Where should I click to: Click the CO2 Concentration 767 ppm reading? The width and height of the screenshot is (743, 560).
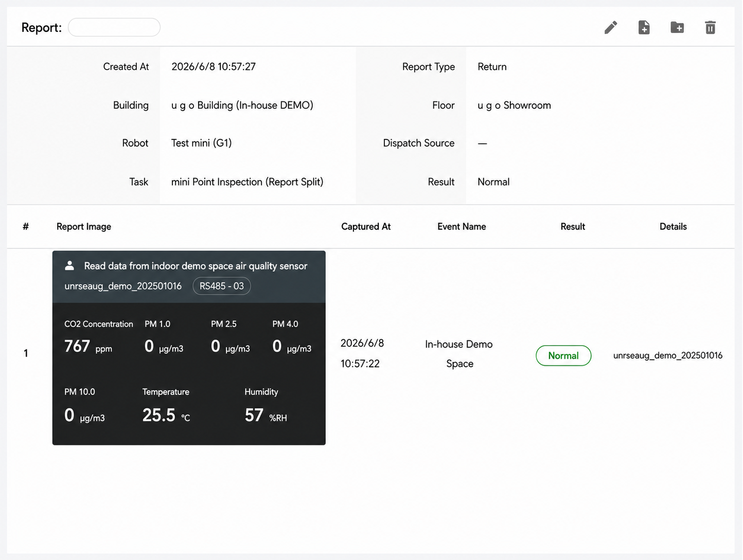pos(98,337)
